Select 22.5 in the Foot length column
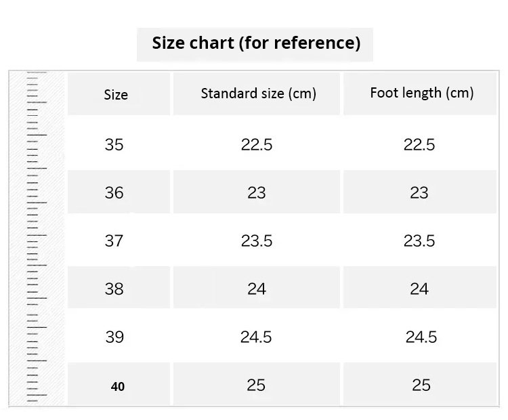Viewport: 508px width, 420px height. [419, 144]
